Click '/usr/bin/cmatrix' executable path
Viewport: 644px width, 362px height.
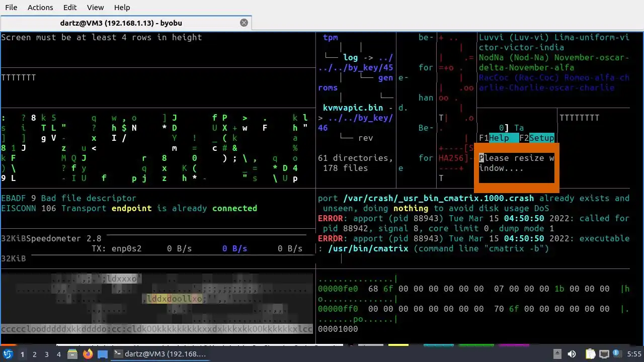[x=368, y=248]
